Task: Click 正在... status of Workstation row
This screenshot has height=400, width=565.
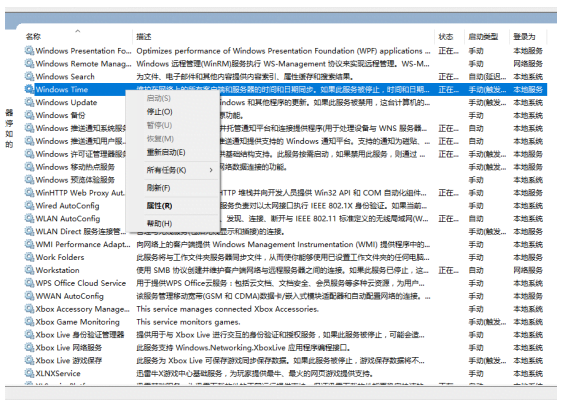Action: point(449,270)
